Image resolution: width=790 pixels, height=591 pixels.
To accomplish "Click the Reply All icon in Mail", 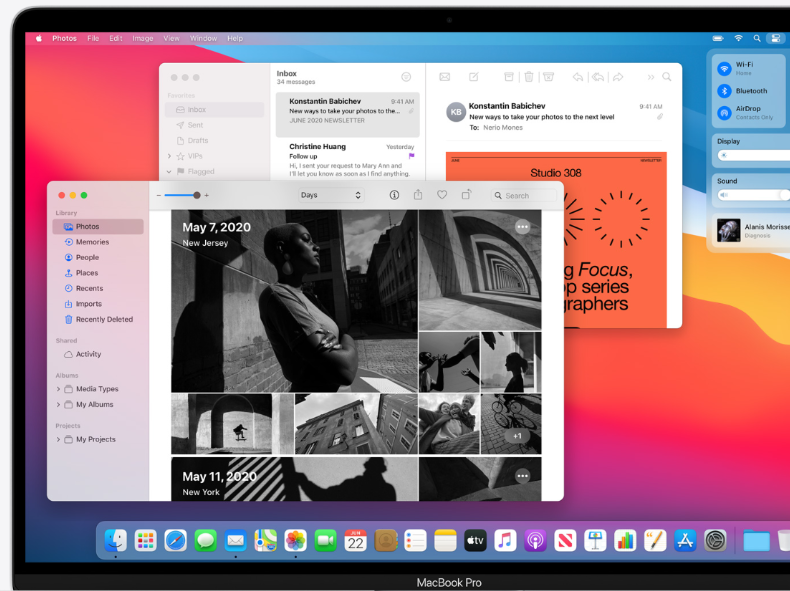I will click(598, 77).
